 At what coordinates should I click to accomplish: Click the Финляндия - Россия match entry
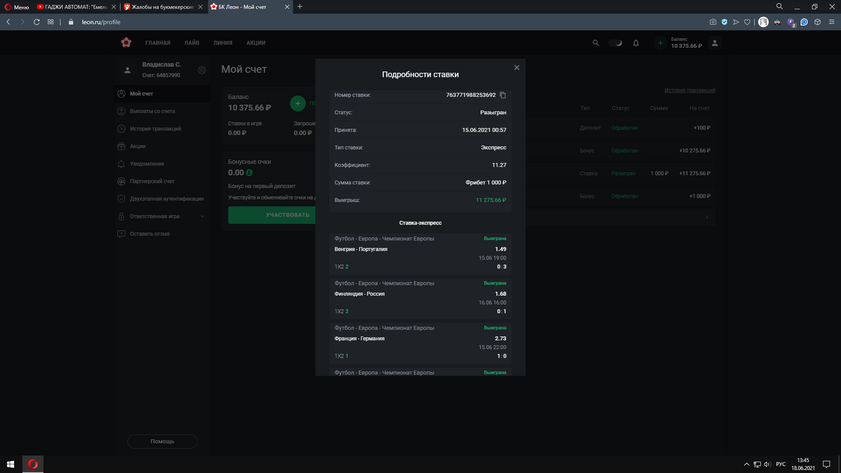[x=420, y=297]
